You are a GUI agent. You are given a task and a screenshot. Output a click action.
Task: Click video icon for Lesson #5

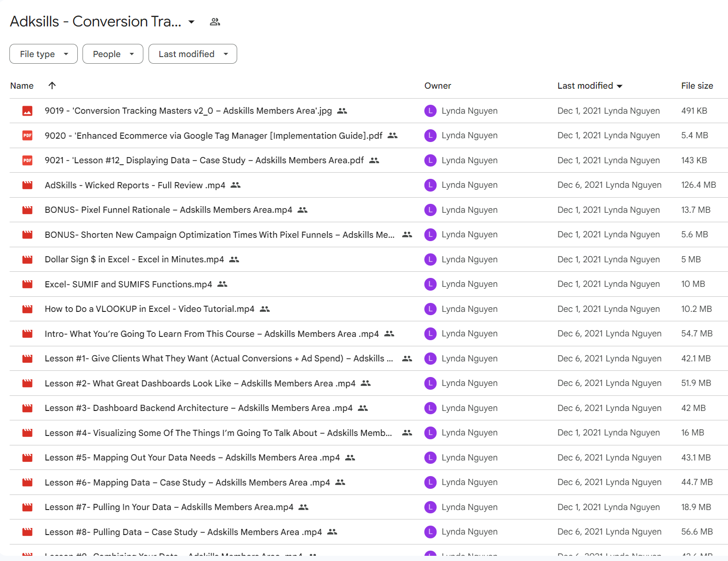27,458
